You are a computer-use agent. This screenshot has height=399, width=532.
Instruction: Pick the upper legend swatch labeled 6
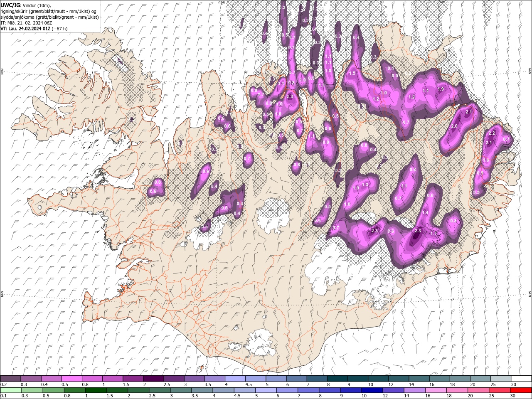coord(296,379)
